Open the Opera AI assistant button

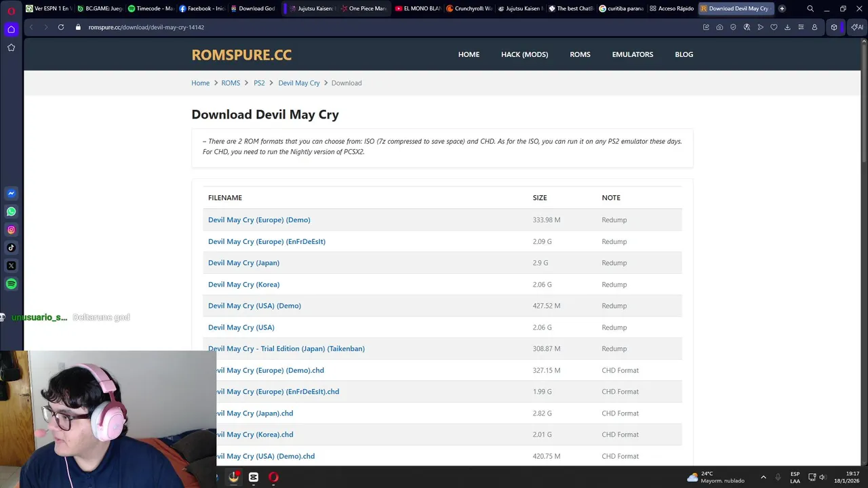tap(857, 27)
